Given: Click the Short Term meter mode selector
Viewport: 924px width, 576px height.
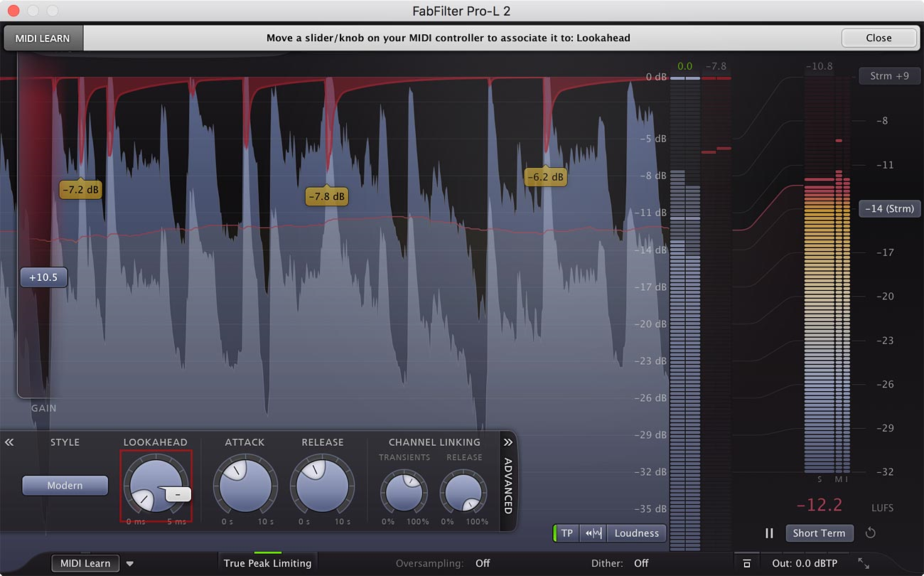Looking at the screenshot, I should [820, 533].
